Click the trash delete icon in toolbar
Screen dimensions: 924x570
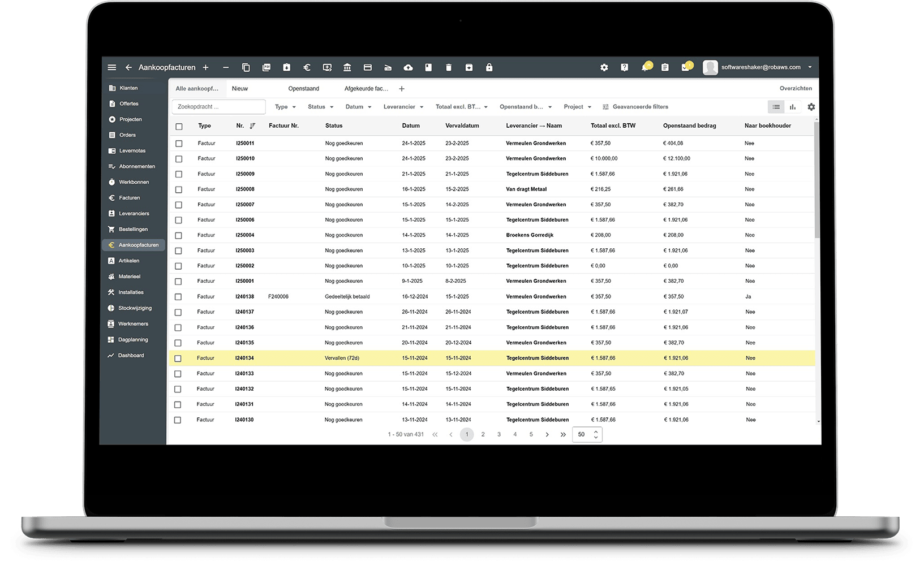(449, 67)
